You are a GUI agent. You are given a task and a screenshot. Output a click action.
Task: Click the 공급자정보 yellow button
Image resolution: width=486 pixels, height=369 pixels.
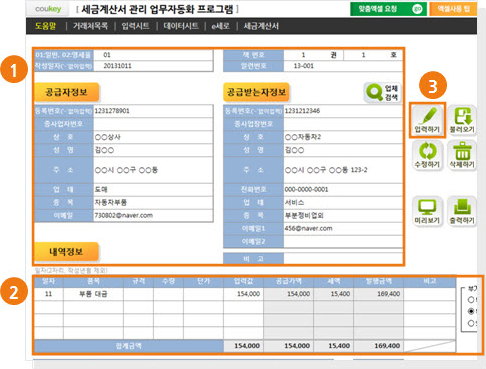tap(66, 92)
